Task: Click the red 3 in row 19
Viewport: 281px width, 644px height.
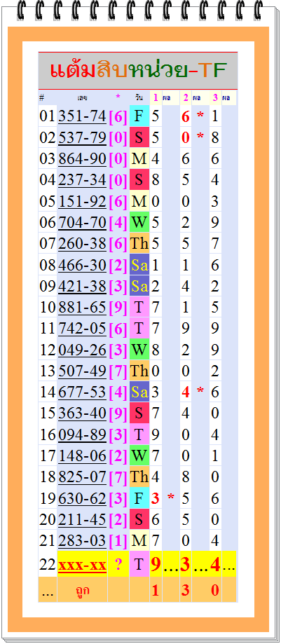Action: [155, 498]
